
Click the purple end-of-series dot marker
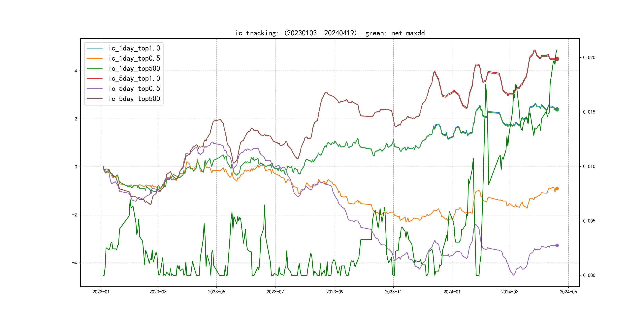click(557, 245)
